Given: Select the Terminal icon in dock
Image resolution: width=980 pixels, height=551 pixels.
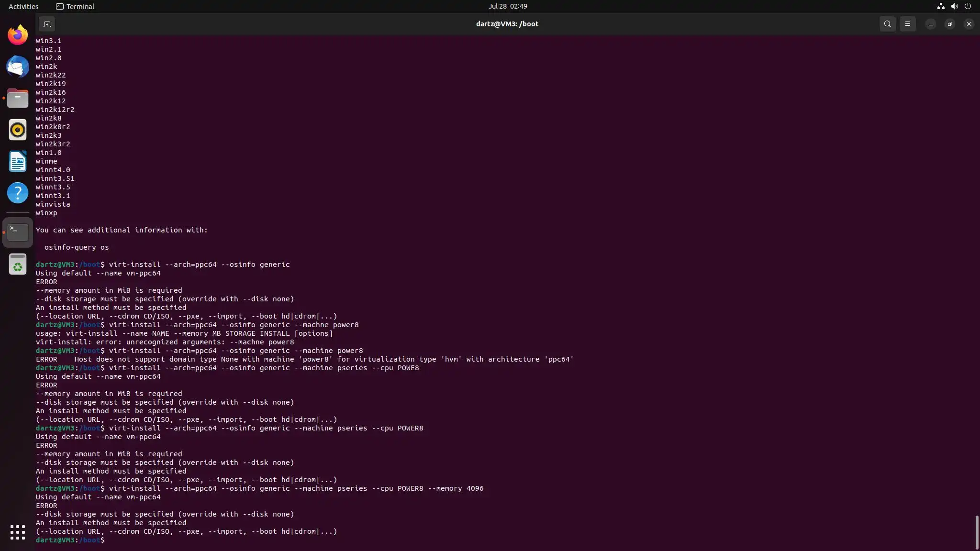Looking at the screenshot, I should [18, 232].
